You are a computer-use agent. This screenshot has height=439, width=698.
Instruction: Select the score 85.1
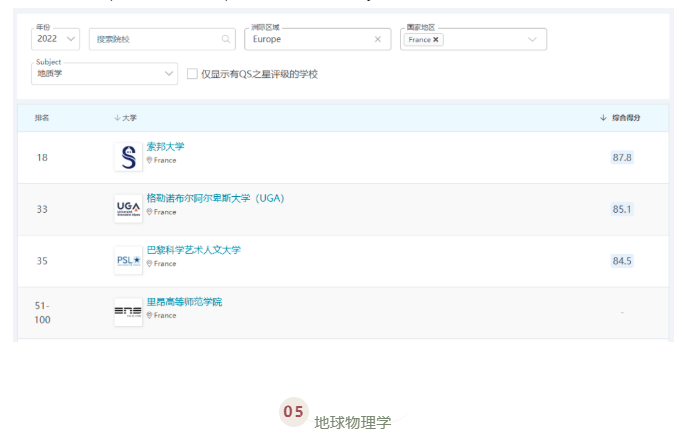[x=622, y=209]
